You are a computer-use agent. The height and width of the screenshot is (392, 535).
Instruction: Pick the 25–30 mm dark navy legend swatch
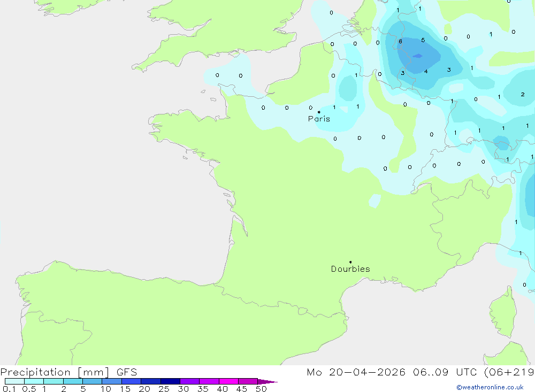170,381
